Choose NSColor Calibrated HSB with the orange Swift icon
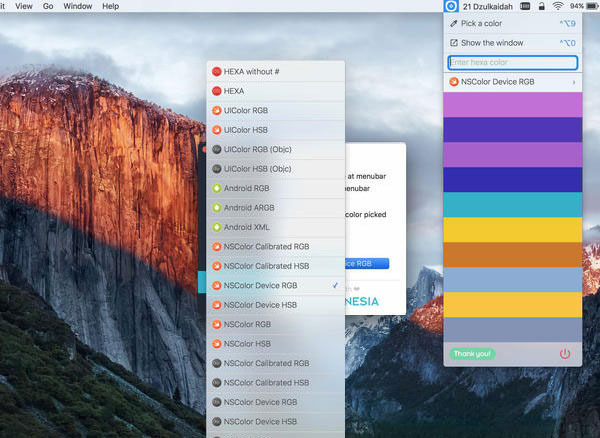Image resolution: width=600 pixels, height=438 pixels. (276, 266)
